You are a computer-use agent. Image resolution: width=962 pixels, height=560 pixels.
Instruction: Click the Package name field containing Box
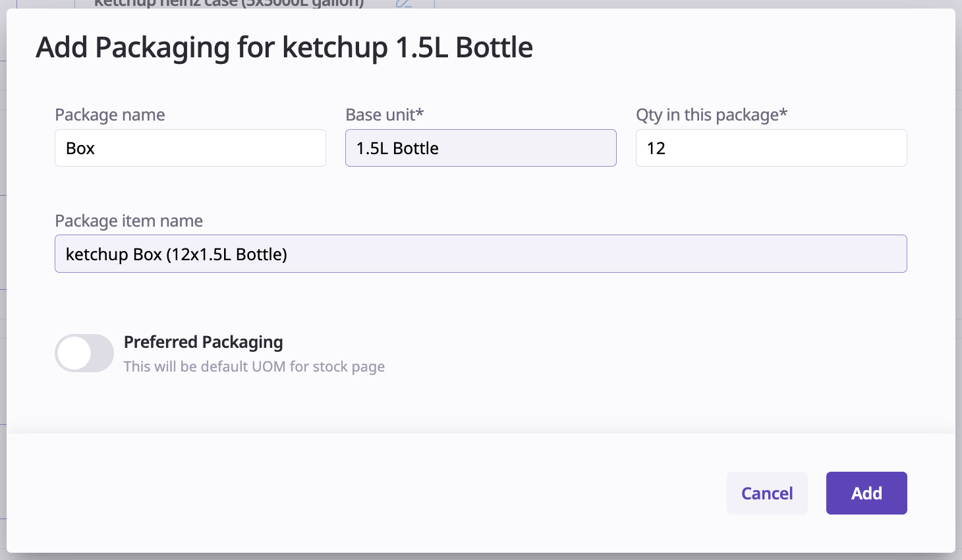190,148
